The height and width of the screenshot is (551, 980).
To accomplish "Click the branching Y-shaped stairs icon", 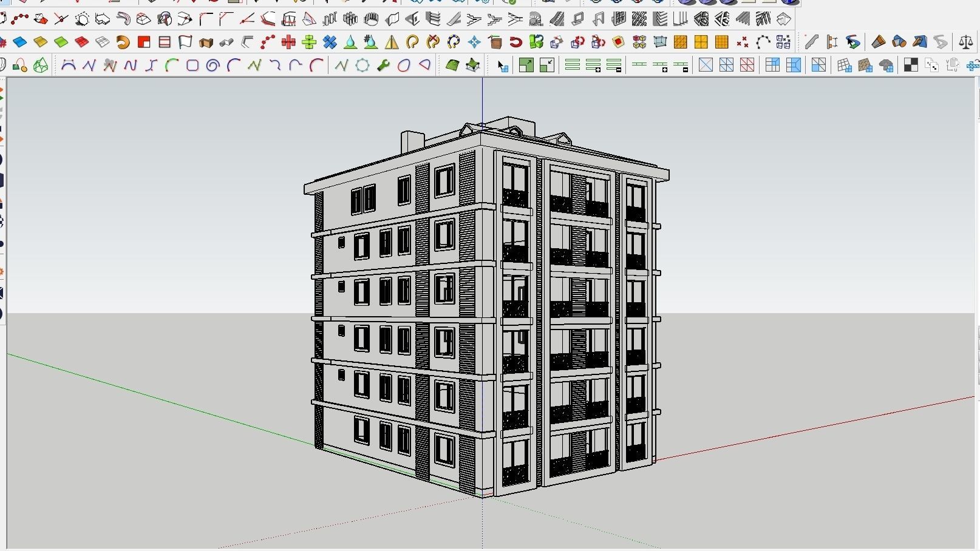I will point(516,19).
